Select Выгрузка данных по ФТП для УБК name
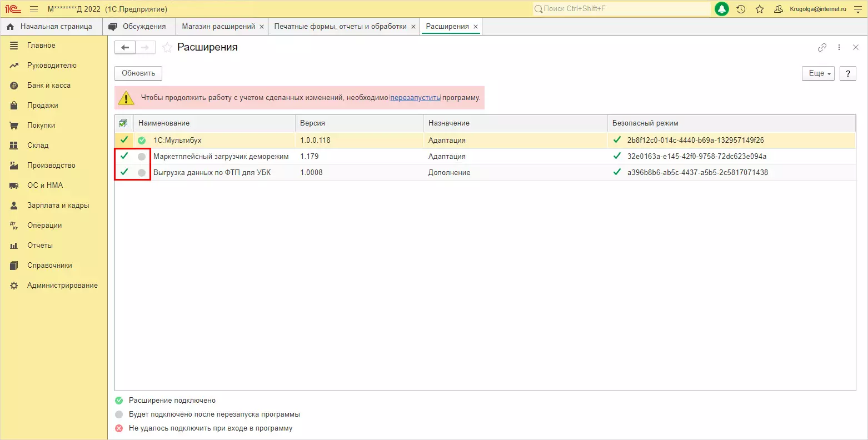 click(x=212, y=173)
